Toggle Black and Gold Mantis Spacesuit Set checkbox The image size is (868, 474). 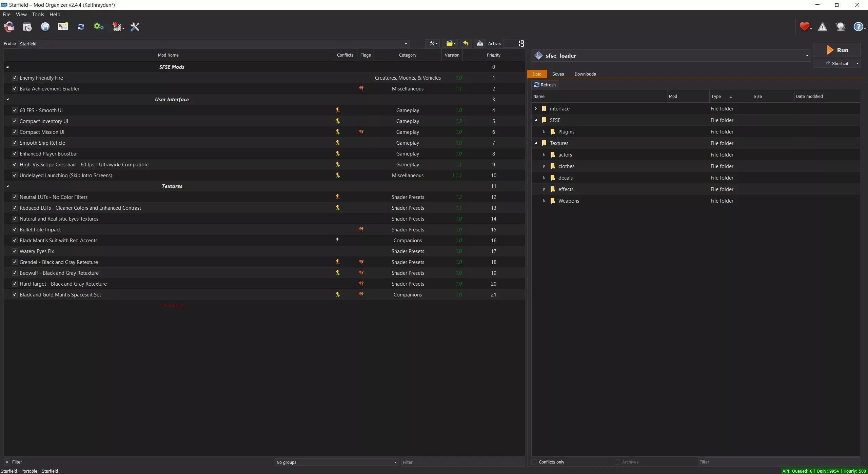tap(15, 294)
